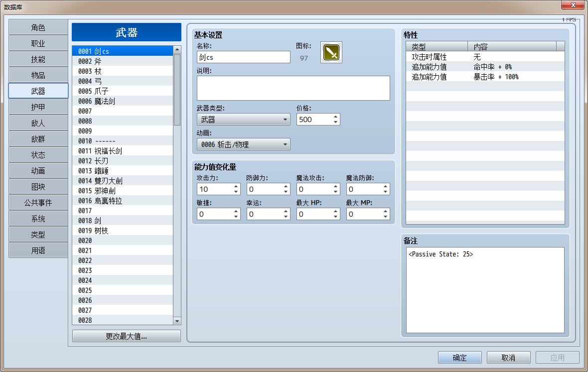Select the 暴击率 + 100% trait row
This screenshot has width=588, height=372.
485,77
